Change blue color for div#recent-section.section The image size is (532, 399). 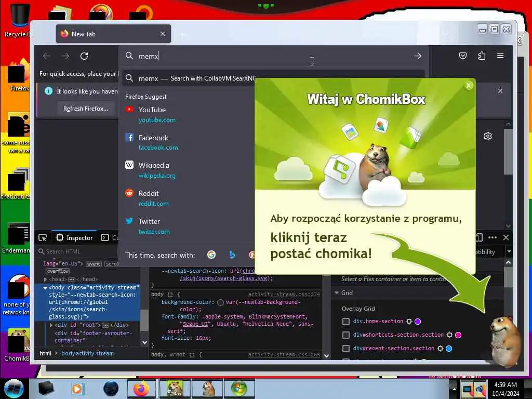point(449,349)
